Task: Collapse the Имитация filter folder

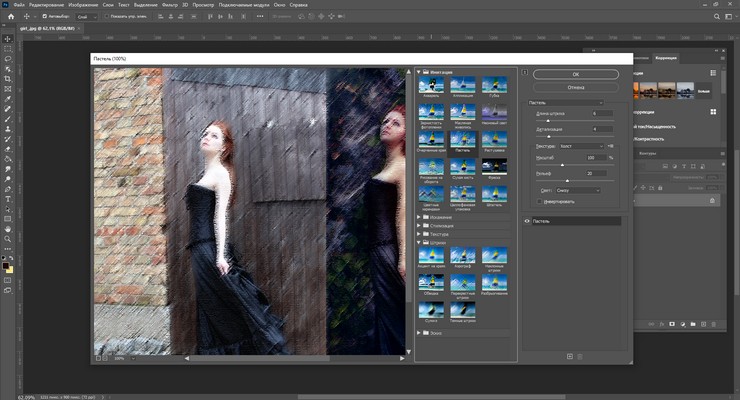Action: click(418, 72)
